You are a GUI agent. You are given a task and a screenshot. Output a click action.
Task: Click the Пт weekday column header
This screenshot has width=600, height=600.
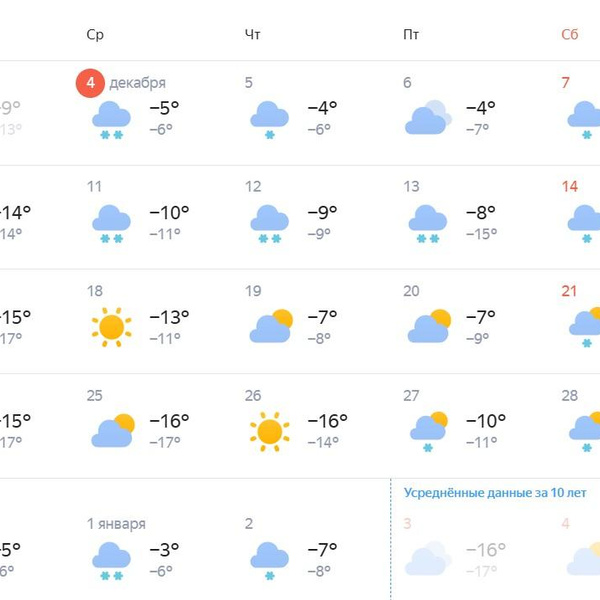pos(411,34)
